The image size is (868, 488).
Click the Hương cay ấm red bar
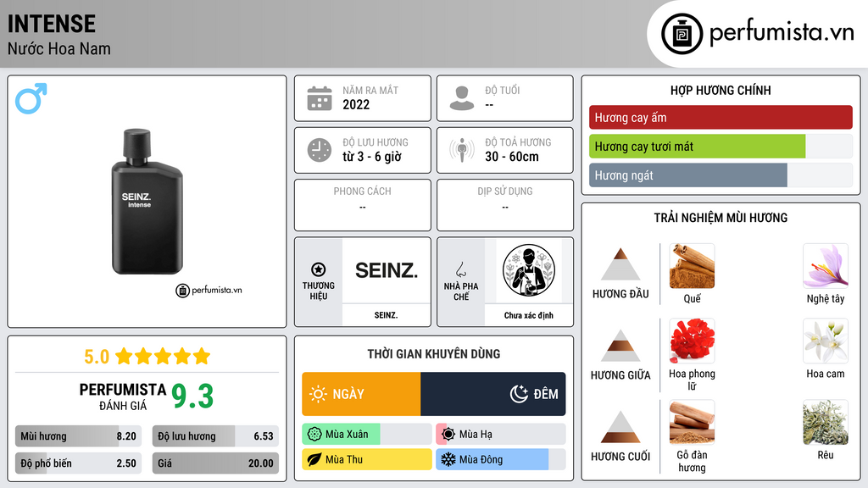click(x=721, y=117)
